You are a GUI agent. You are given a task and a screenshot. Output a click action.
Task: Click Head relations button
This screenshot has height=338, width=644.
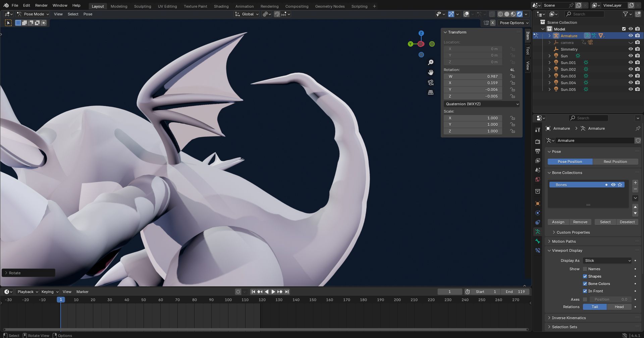619,307
